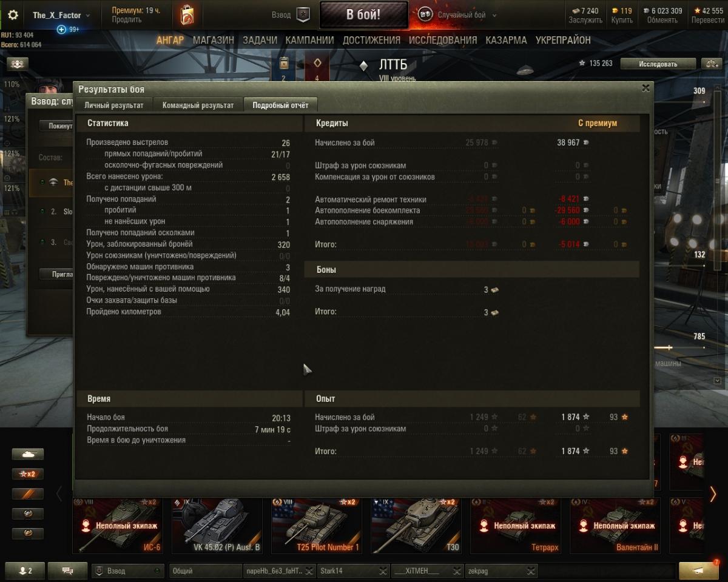Toggle the orange stripe carousel filter

[28, 493]
